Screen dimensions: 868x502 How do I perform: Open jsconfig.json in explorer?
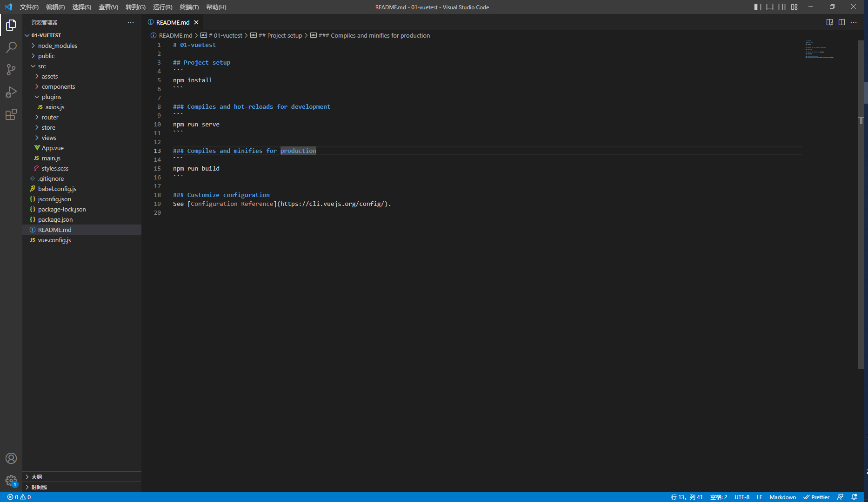tap(82, 199)
